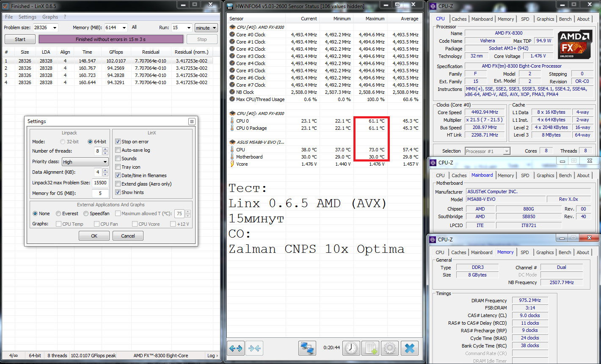601x364 pixels.
Task: Open the LinX File menu
Action: [x=9, y=17]
